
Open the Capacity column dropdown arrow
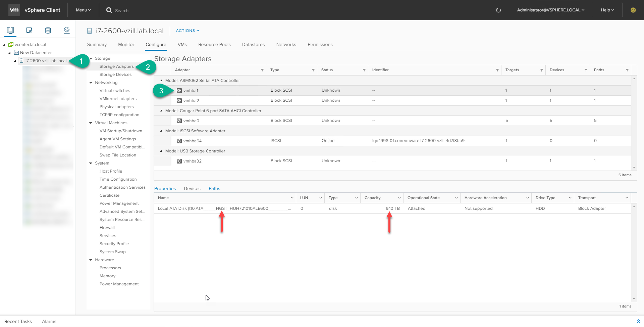pyautogui.click(x=399, y=198)
